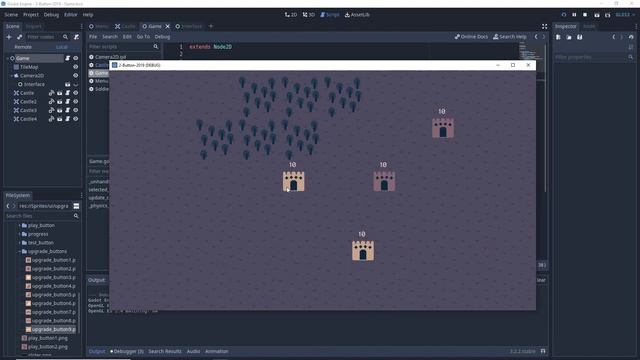Screen dimensions: 640x360
Task: Toggle visibility of Camera2D node
Action: 76,76
